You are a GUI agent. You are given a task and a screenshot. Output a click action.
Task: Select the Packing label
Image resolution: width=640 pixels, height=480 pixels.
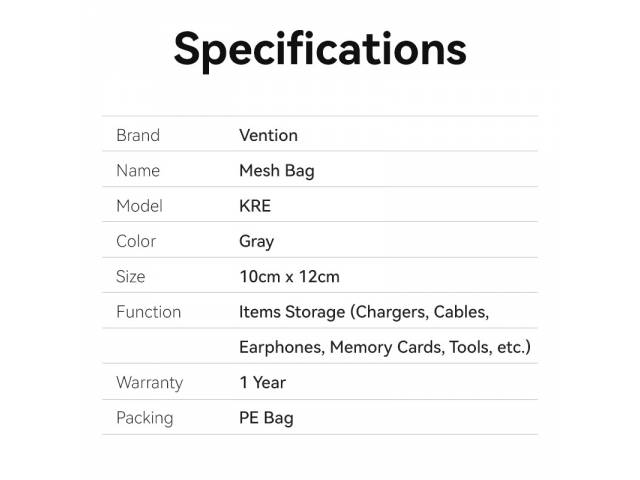[x=145, y=418]
